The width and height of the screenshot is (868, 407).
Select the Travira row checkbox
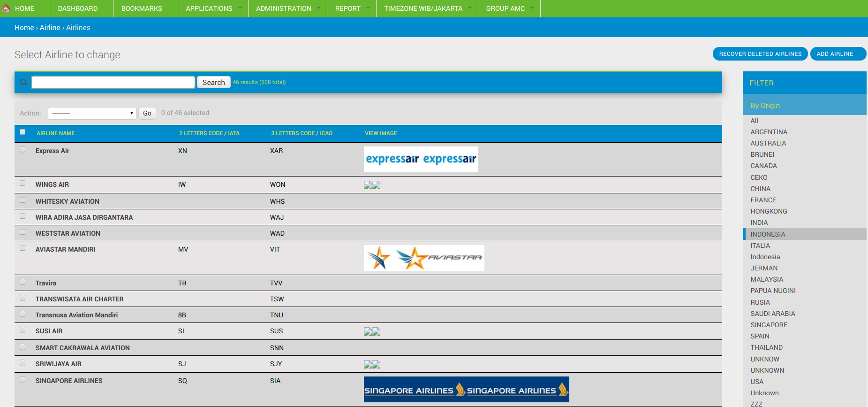click(x=23, y=282)
